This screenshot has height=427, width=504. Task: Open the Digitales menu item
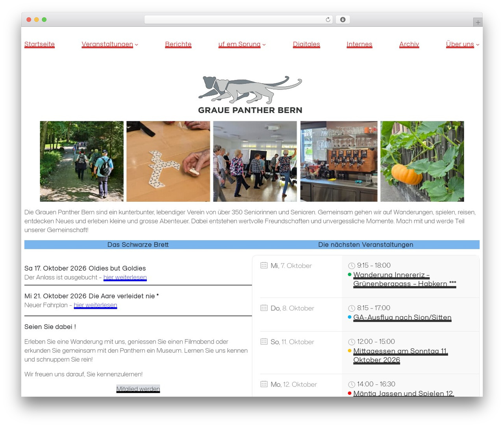(306, 44)
